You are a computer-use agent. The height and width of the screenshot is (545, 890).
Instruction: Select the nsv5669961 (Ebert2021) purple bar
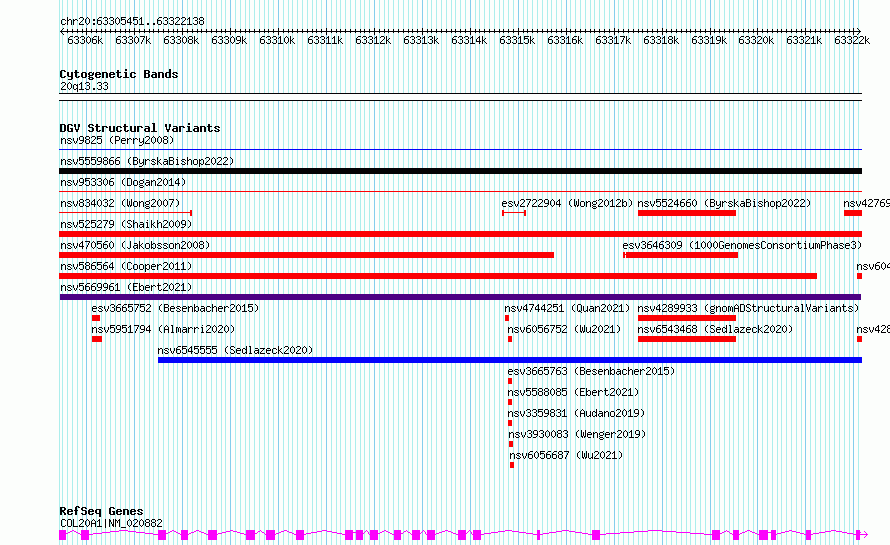click(x=460, y=297)
